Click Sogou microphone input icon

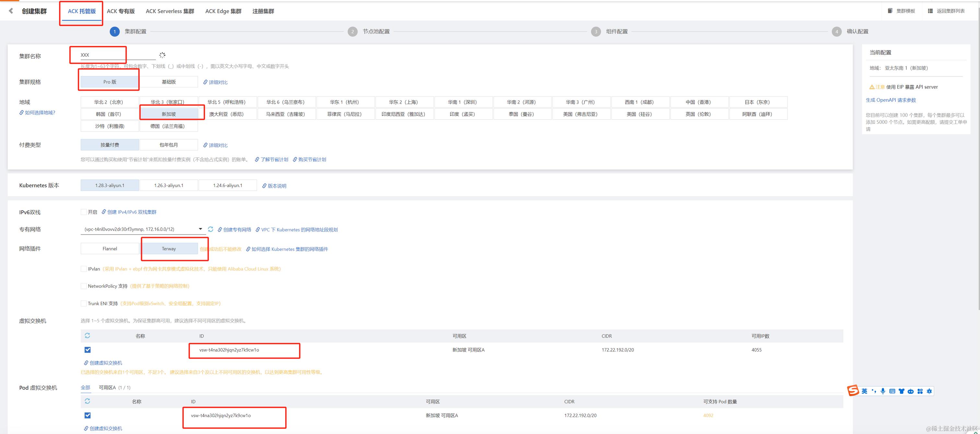pyautogui.click(x=882, y=391)
